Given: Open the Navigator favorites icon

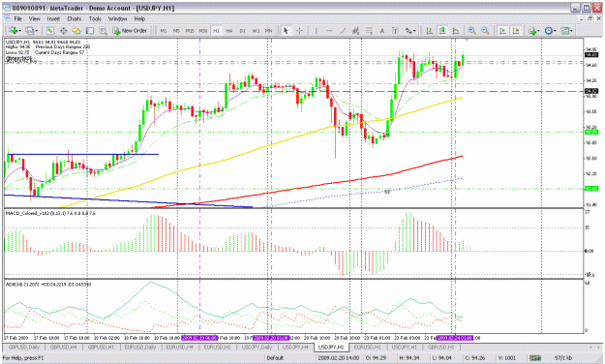Looking at the screenshot, I should click(76, 30).
